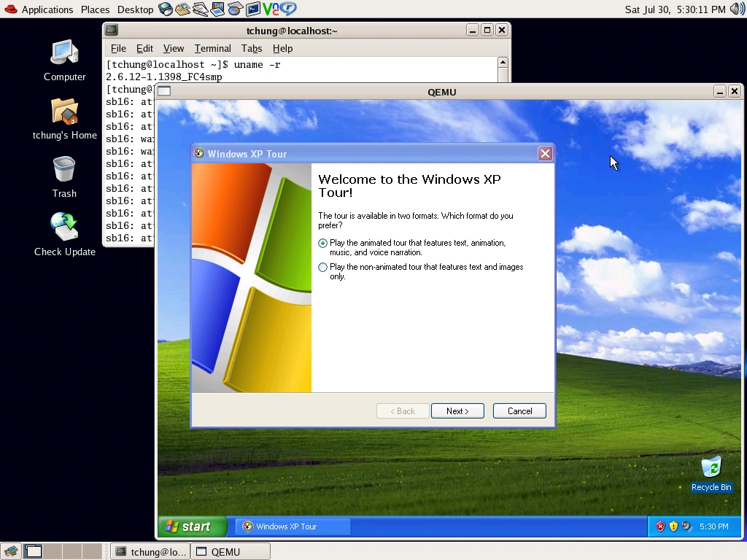Open the Help menu in terminal
The image size is (747, 560).
[282, 49]
